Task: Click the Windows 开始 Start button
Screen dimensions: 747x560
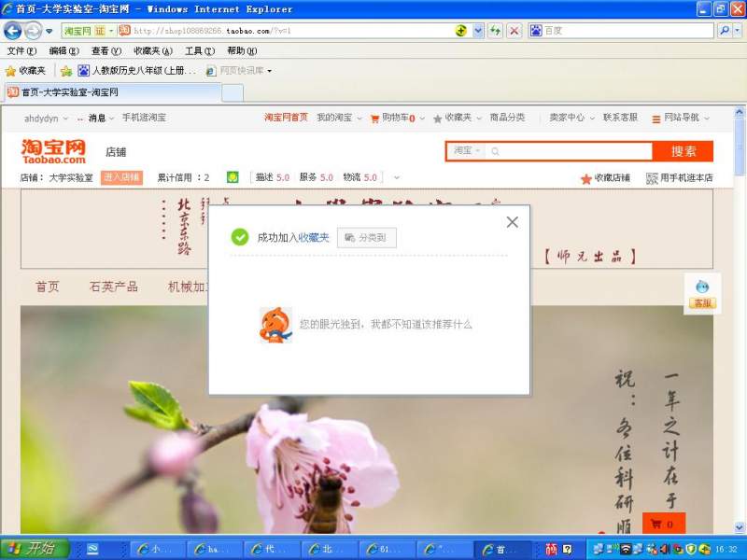Action: (35, 549)
